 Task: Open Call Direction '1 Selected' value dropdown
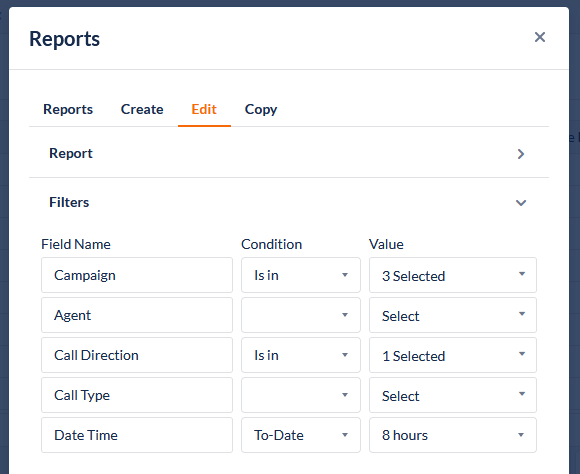pos(453,355)
